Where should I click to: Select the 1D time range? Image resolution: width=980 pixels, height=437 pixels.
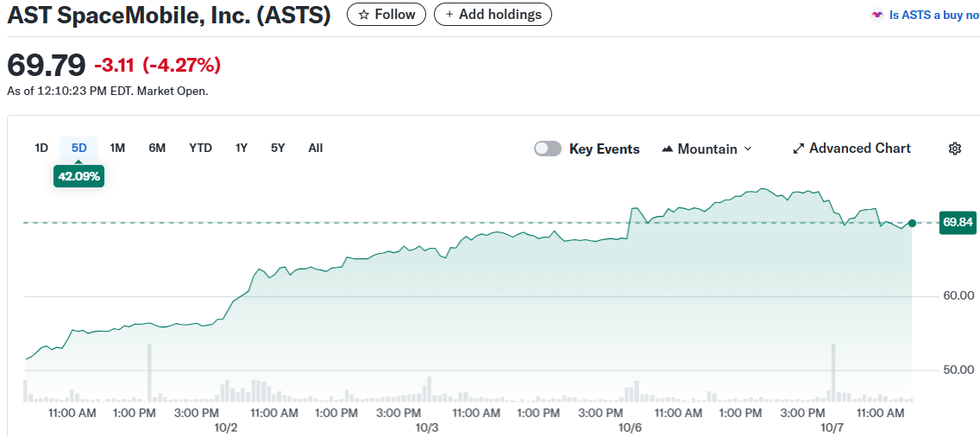(x=41, y=148)
